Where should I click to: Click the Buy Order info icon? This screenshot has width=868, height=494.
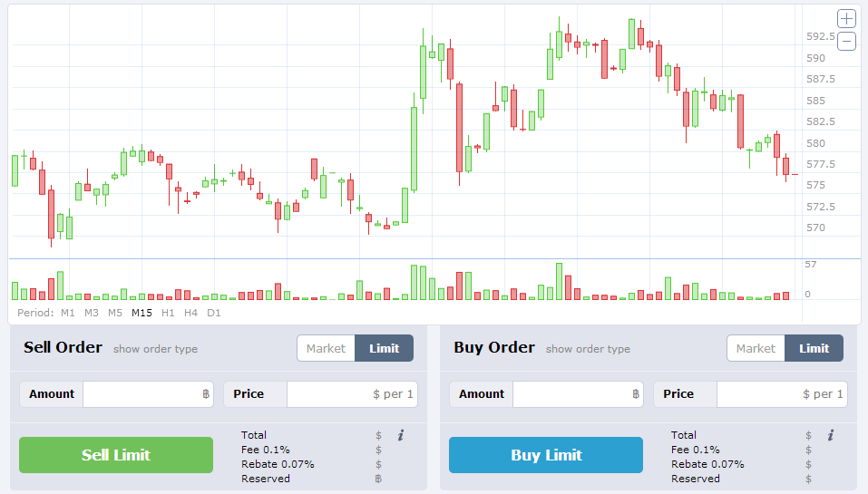coord(830,436)
